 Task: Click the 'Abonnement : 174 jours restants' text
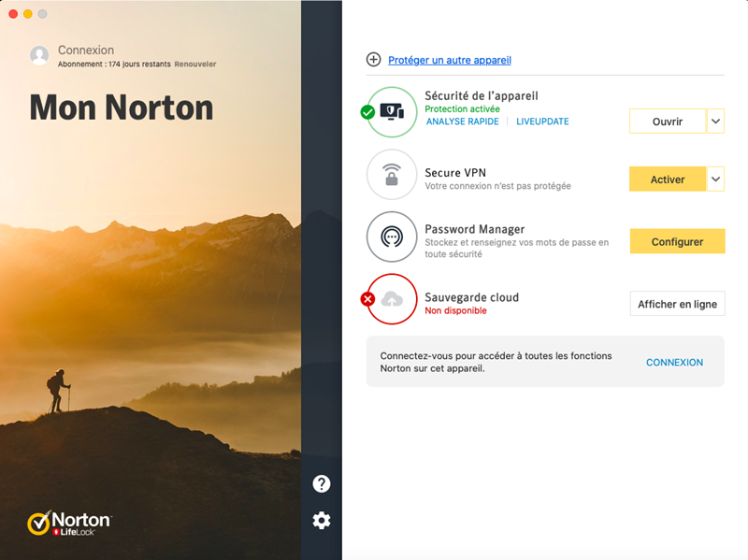pos(114,64)
